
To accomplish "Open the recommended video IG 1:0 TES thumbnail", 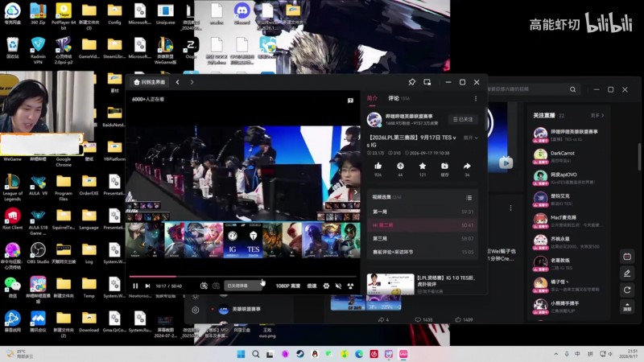I will (390, 284).
